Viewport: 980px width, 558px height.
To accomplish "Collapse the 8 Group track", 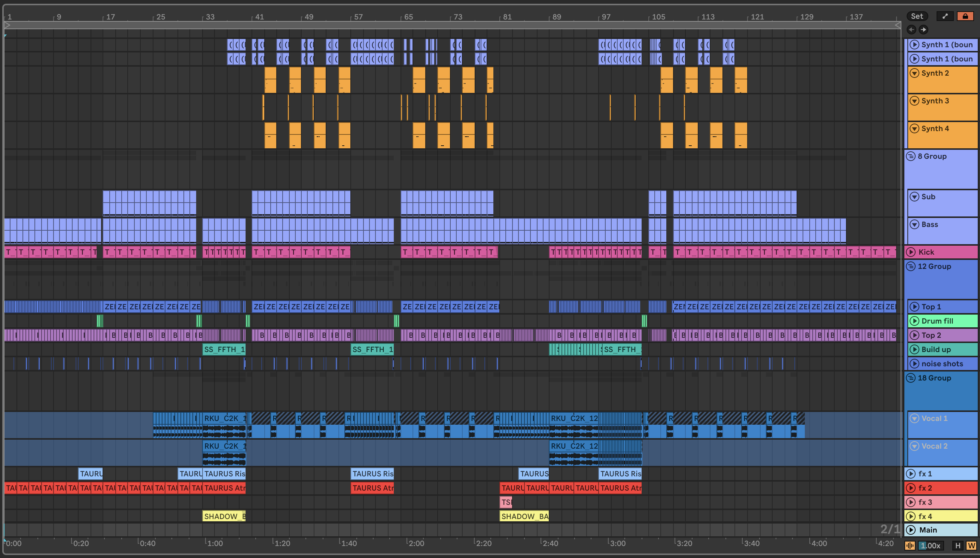I will 911,157.
